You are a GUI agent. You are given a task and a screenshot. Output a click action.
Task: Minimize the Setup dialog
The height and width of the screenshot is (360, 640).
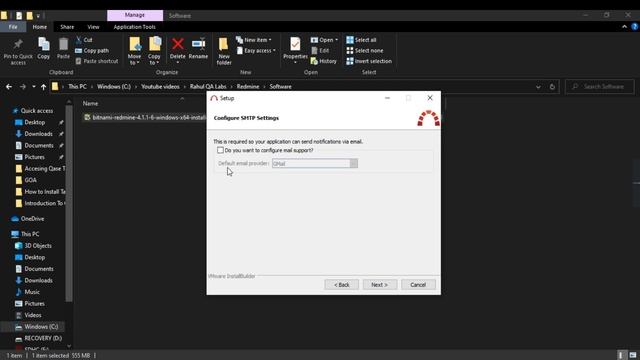pos(387,98)
